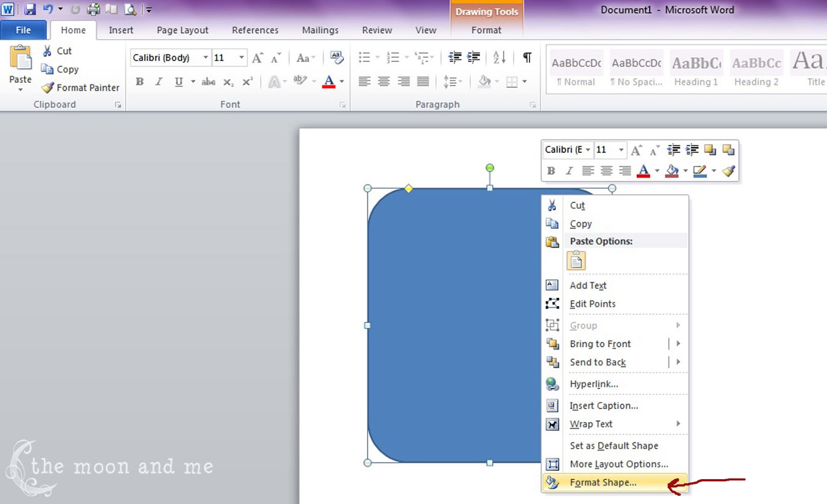827x504 pixels.
Task: Expand the Line Spacing options dropdown
Action: [459, 82]
